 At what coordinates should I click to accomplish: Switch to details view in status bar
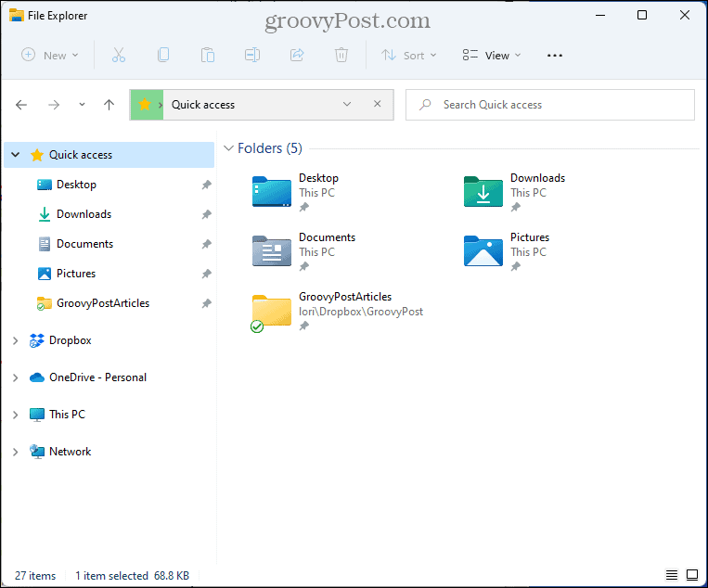(x=672, y=575)
